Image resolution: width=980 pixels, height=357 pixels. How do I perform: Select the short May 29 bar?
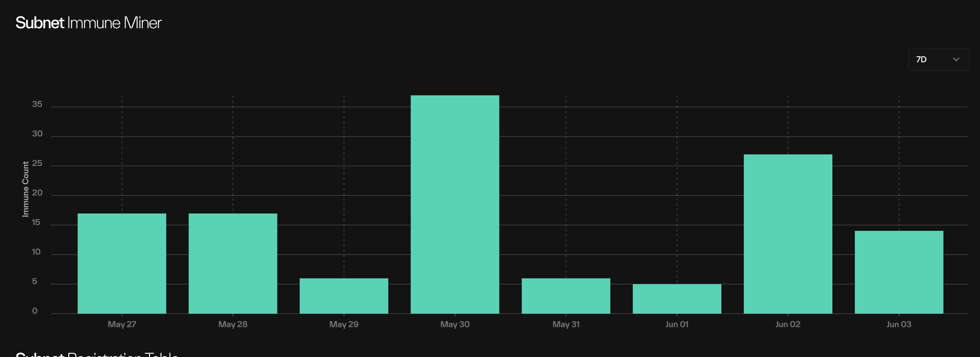344,296
